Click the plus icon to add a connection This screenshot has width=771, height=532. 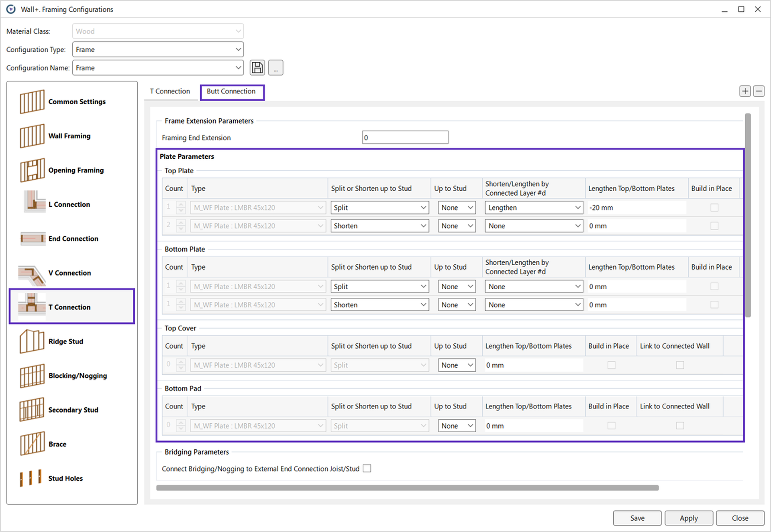(x=745, y=91)
